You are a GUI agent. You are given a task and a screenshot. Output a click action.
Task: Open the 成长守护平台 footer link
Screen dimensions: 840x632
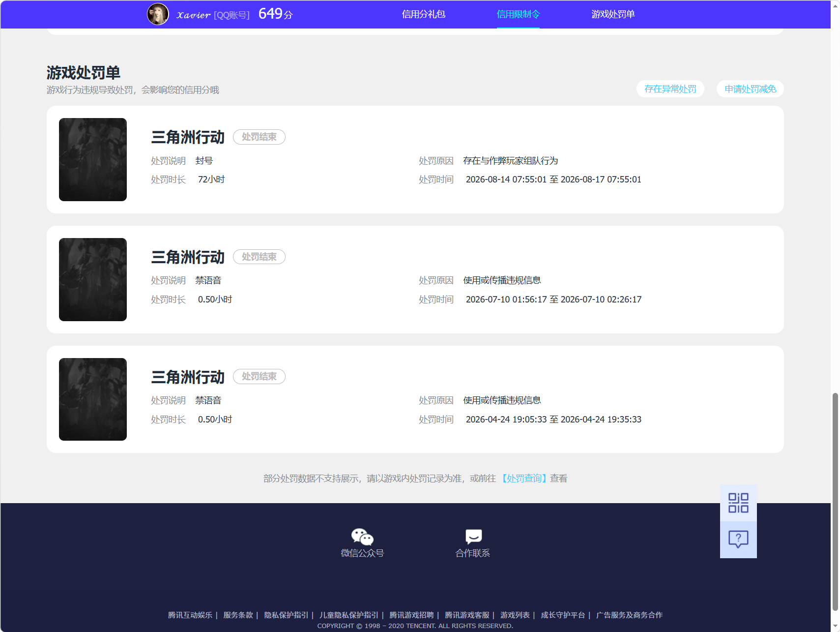(563, 615)
